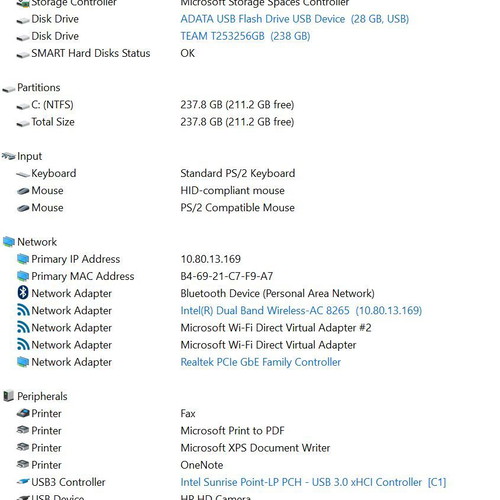Select the SMART status value OK
The height and width of the screenshot is (500, 500).
click(x=188, y=53)
